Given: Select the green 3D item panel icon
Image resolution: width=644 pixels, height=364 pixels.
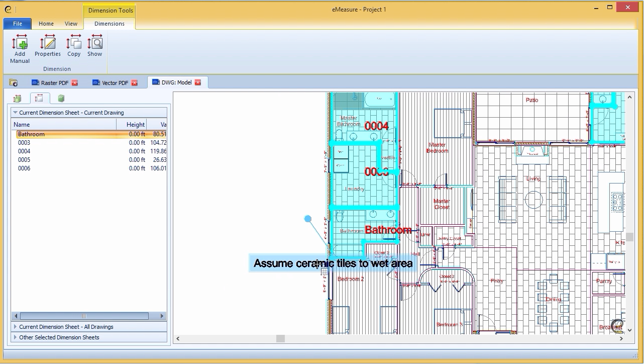Looking at the screenshot, I should coord(61,99).
